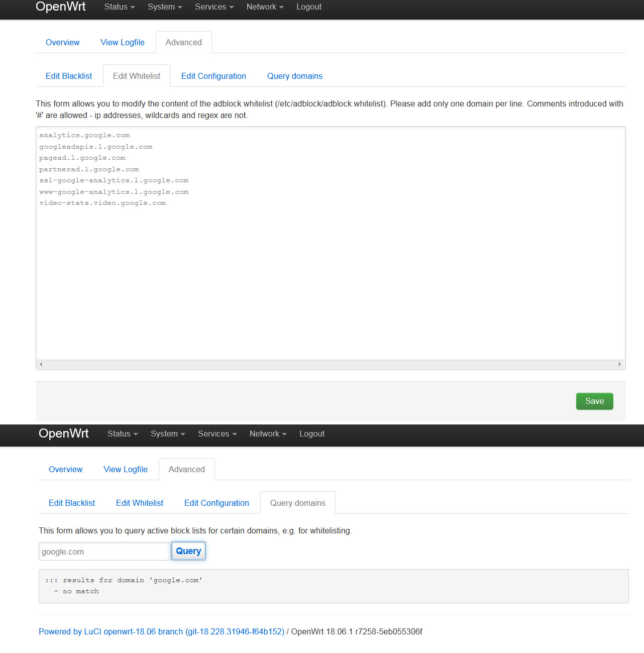
Task: Click the textarea's left scroll arrow
Action: [x=41, y=364]
